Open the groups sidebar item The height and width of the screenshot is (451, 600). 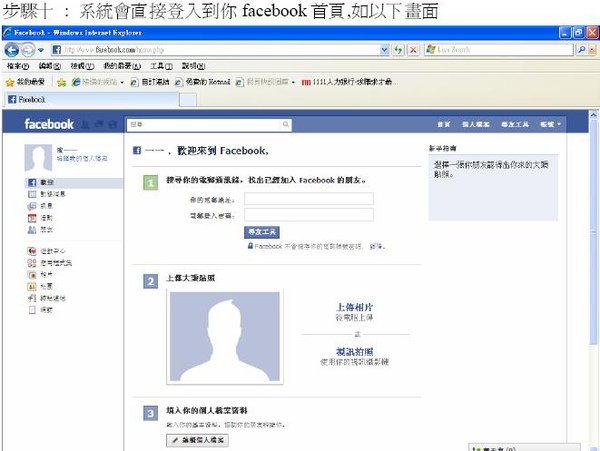(x=40, y=286)
